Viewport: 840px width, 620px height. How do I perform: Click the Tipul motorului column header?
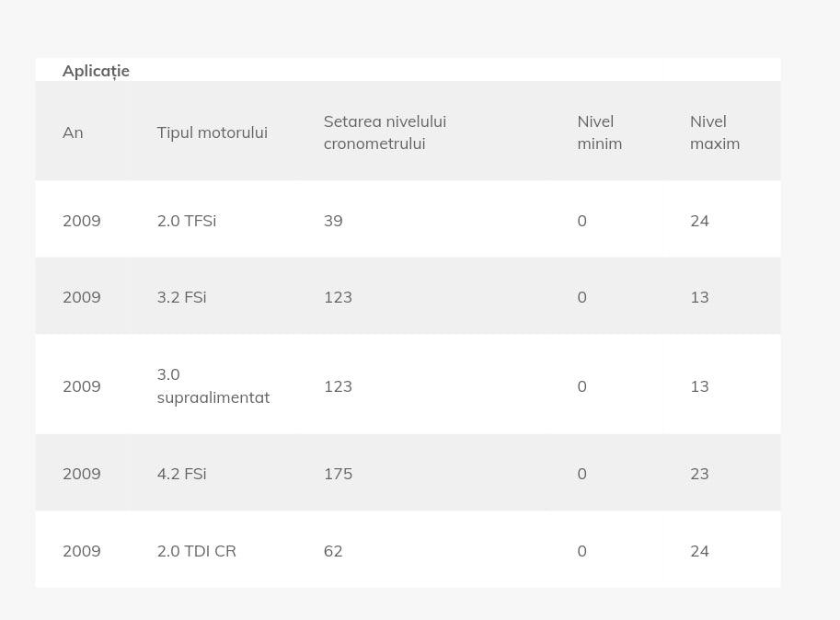[x=212, y=132]
